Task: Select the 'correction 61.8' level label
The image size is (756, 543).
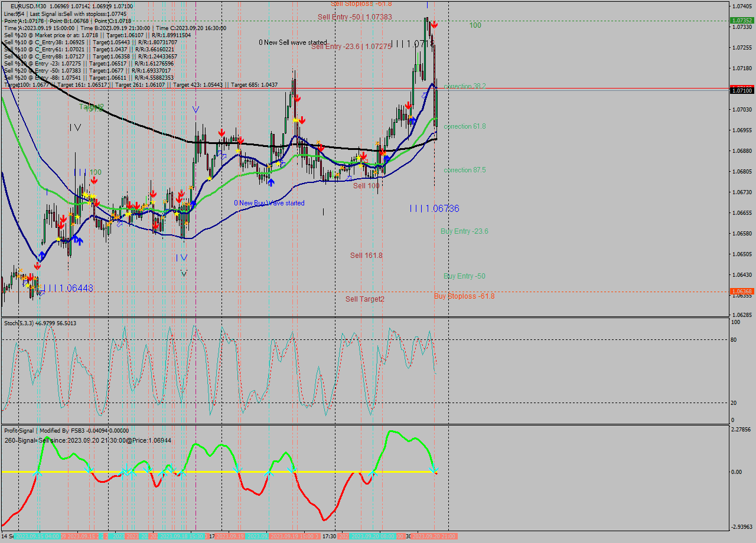Action: (x=465, y=126)
